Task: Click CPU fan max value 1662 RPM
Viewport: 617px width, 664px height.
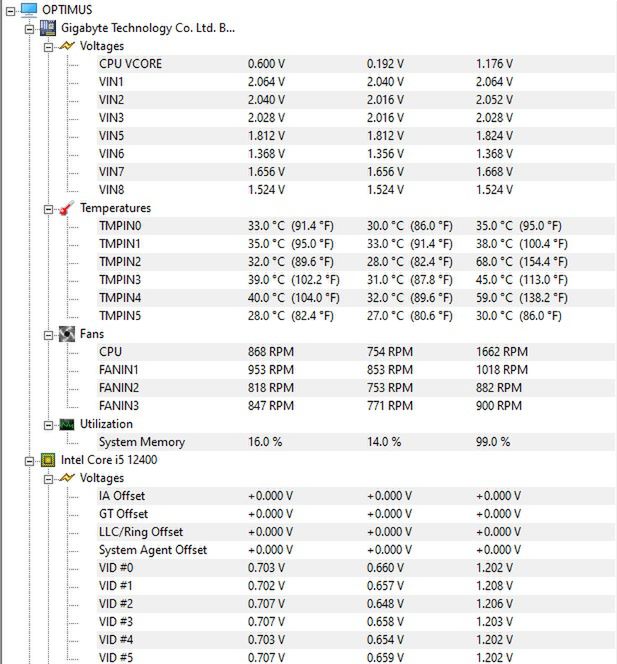Action: pyautogui.click(x=502, y=352)
